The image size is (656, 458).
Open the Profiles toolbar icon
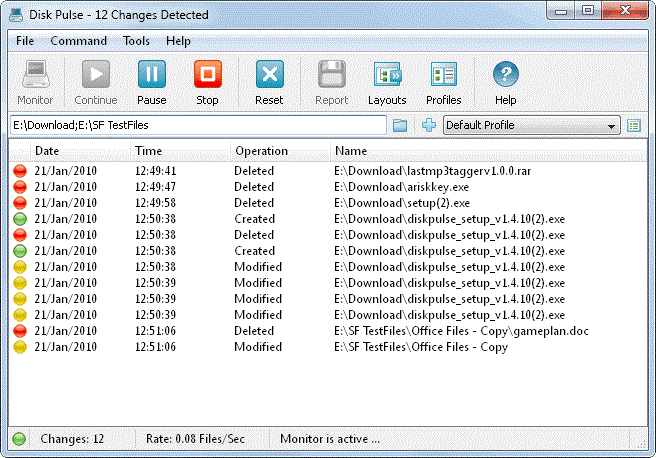point(443,76)
